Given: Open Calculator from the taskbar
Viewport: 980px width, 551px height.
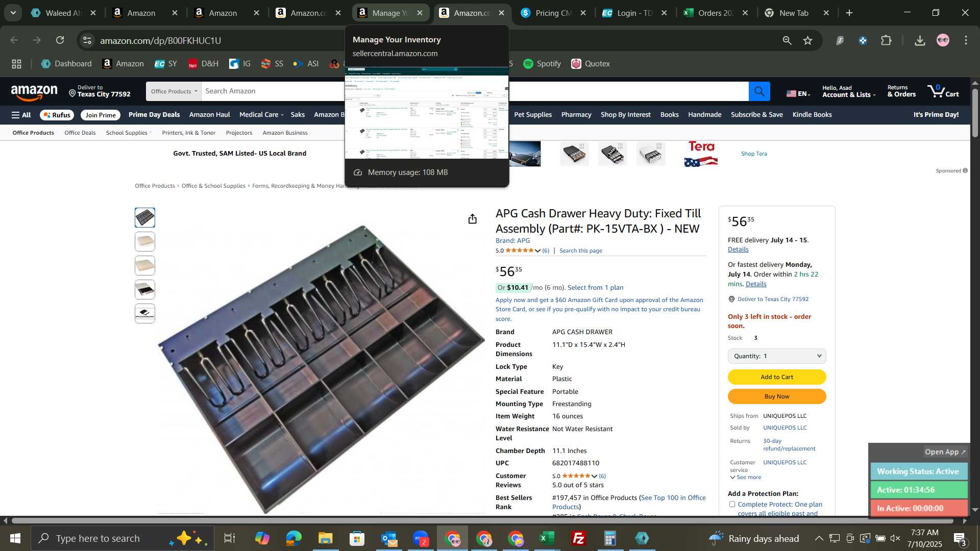Looking at the screenshot, I should tap(610, 538).
